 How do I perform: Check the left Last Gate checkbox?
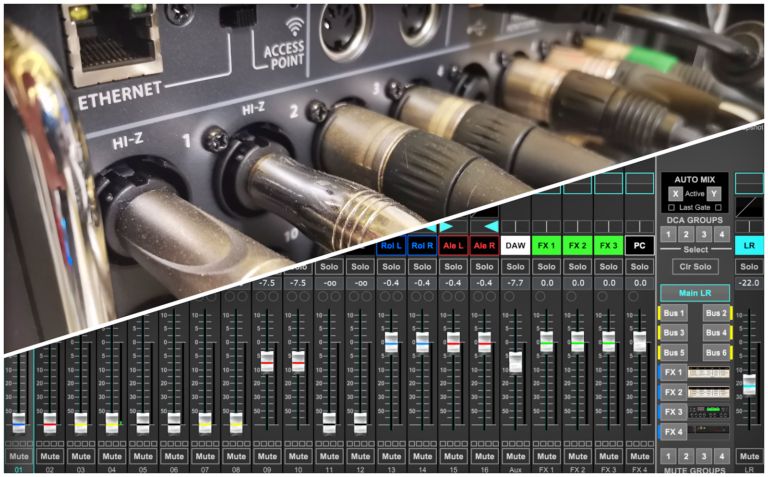pyautogui.click(x=671, y=207)
